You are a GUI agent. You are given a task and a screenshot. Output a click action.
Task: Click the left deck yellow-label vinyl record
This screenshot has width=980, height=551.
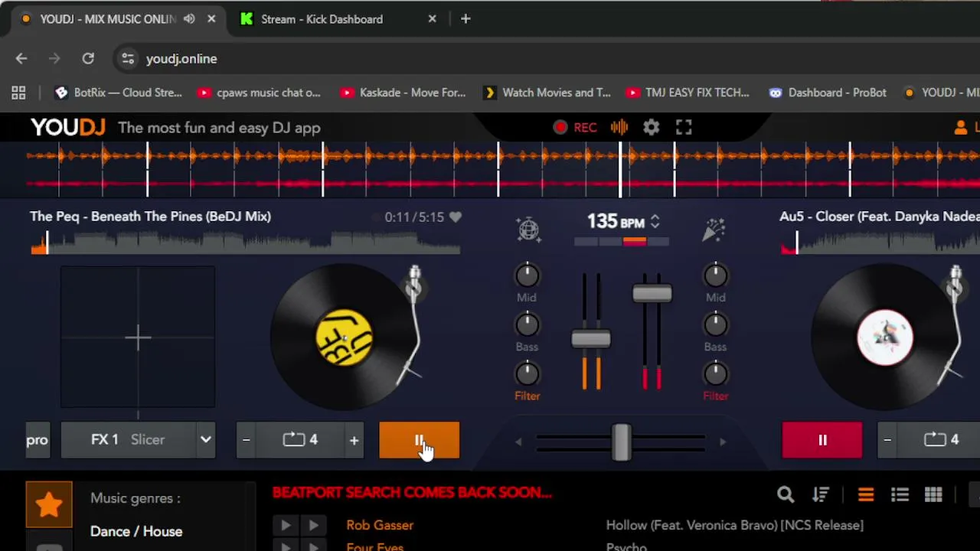coord(344,337)
